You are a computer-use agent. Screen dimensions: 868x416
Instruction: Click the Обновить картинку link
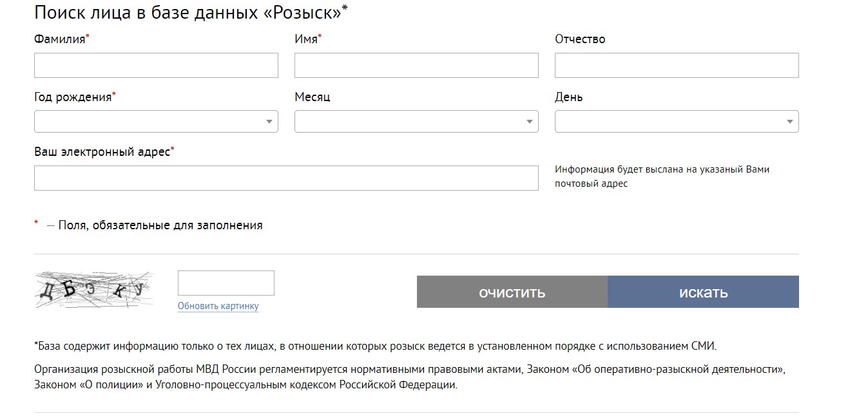click(218, 306)
